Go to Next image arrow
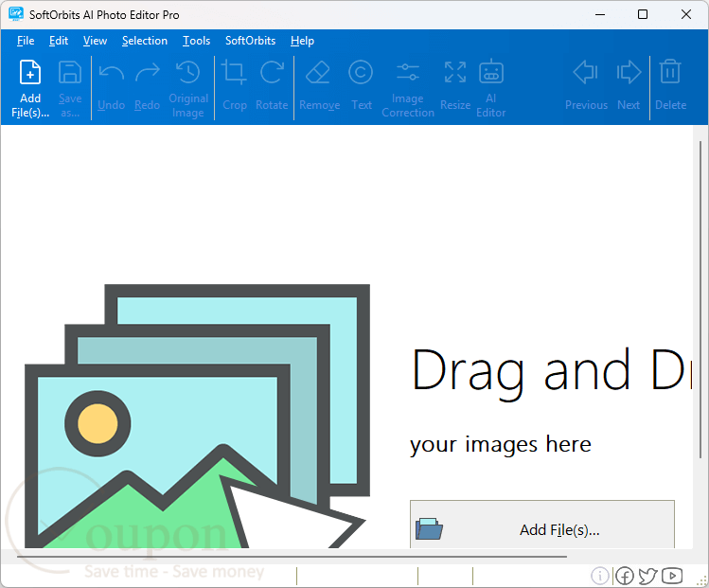 pos(629,72)
